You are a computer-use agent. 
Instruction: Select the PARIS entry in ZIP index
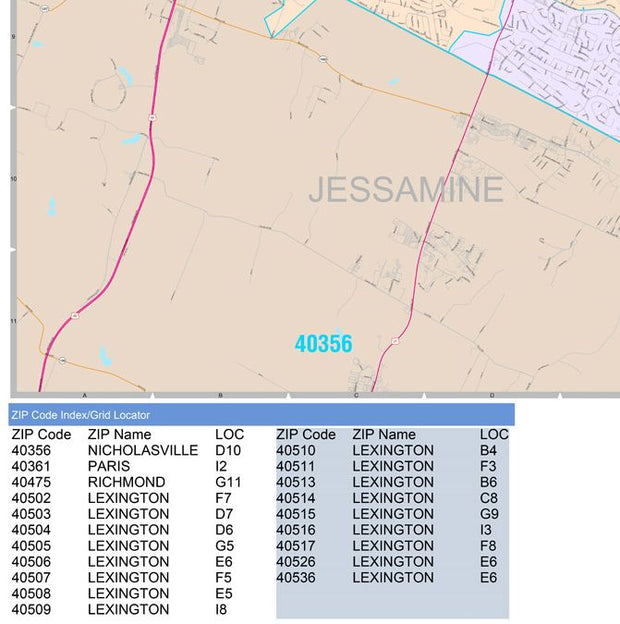pyautogui.click(x=109, y=467)
